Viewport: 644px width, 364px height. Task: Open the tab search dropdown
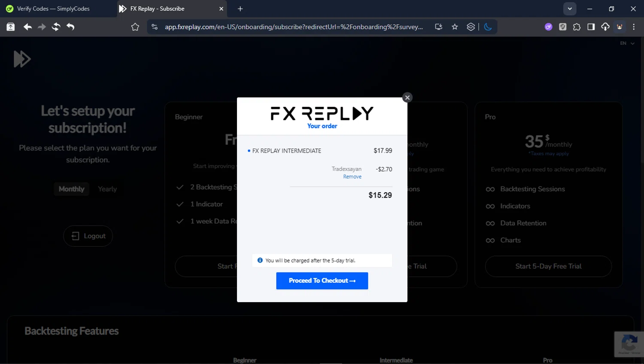570,9
